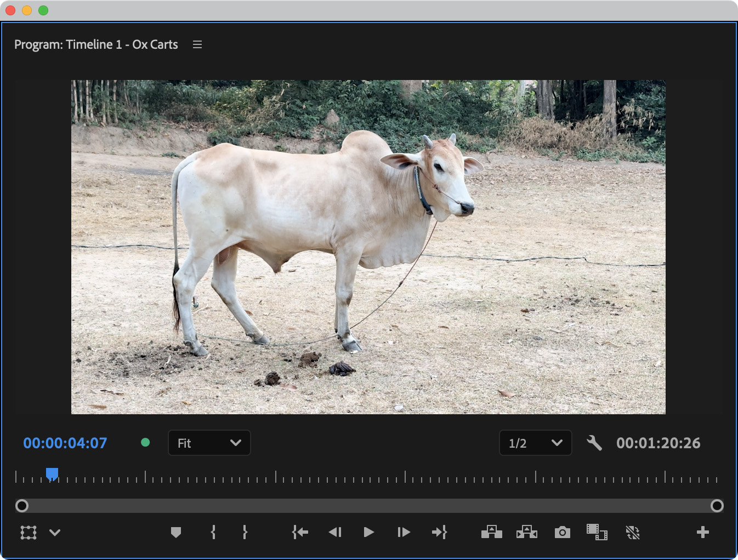Click the blue playhead marker on the ruler

coord(52,474)
